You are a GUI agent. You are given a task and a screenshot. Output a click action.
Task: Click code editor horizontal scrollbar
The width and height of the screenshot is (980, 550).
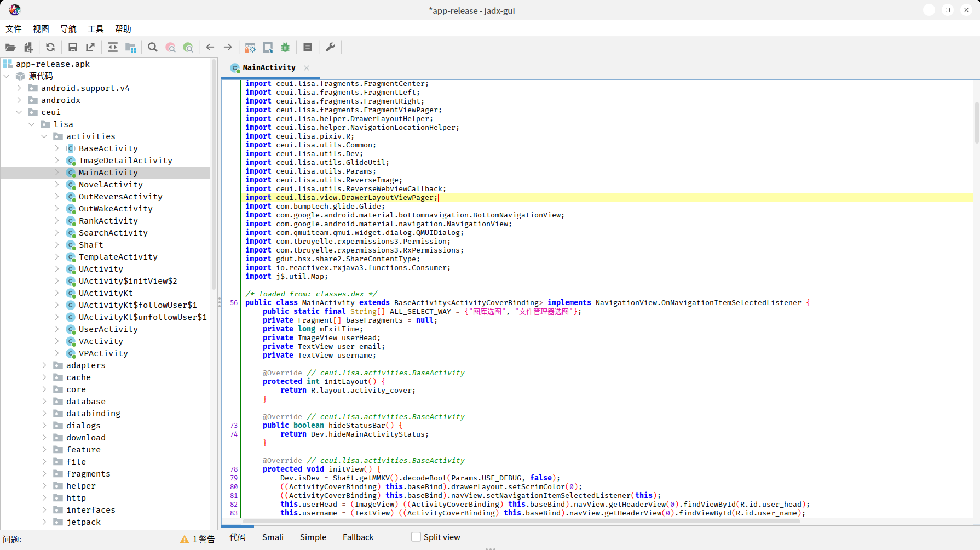click(x=521, y=521)
